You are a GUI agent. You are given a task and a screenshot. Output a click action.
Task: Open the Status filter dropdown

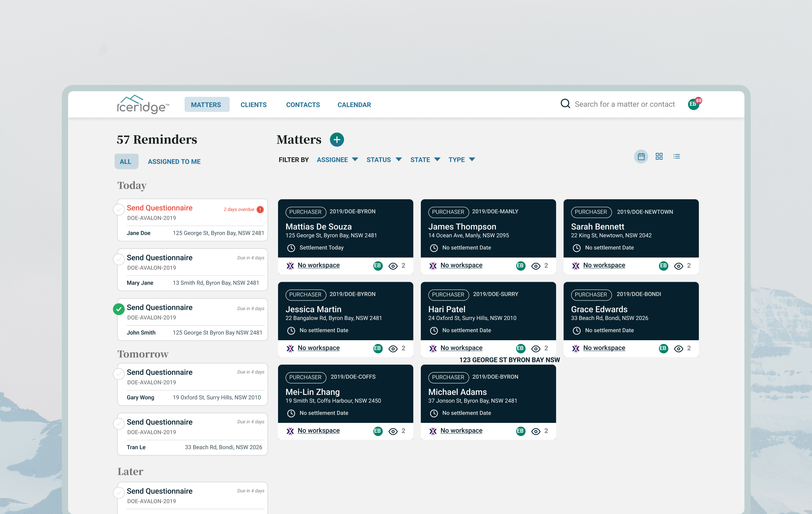coord(384,160)
